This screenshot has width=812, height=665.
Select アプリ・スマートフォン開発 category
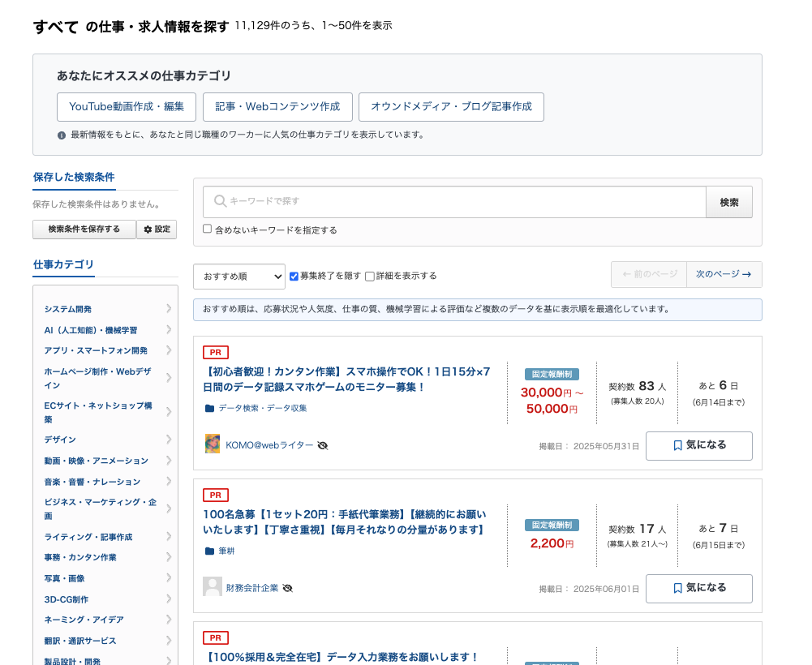[96, 351]
